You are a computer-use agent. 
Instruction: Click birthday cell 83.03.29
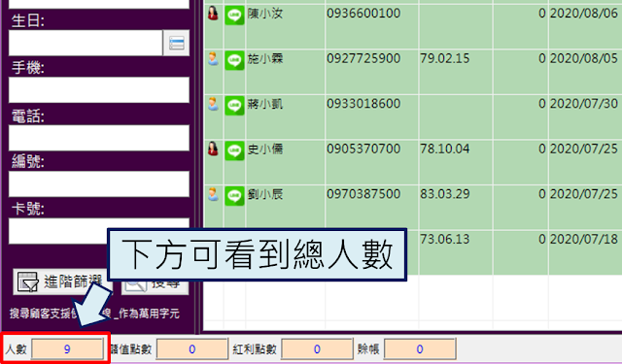(445, 194)
